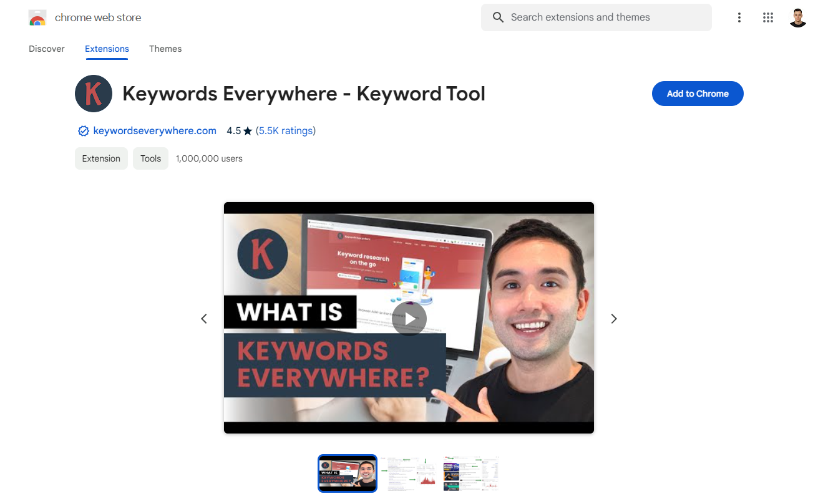
Task: Select the Extensions tab
Action: coord(107,49)
